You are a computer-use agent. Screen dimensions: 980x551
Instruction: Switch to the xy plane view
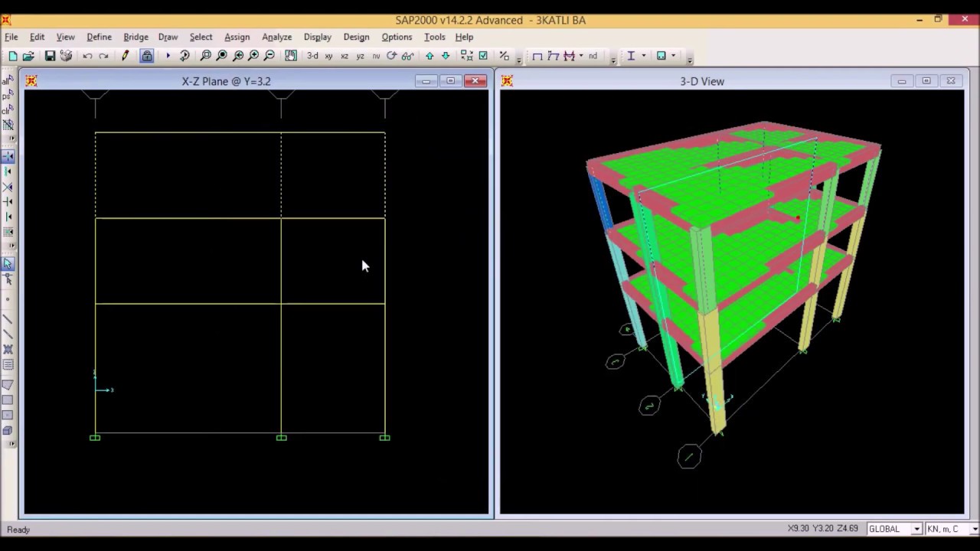tap(328, 56)
